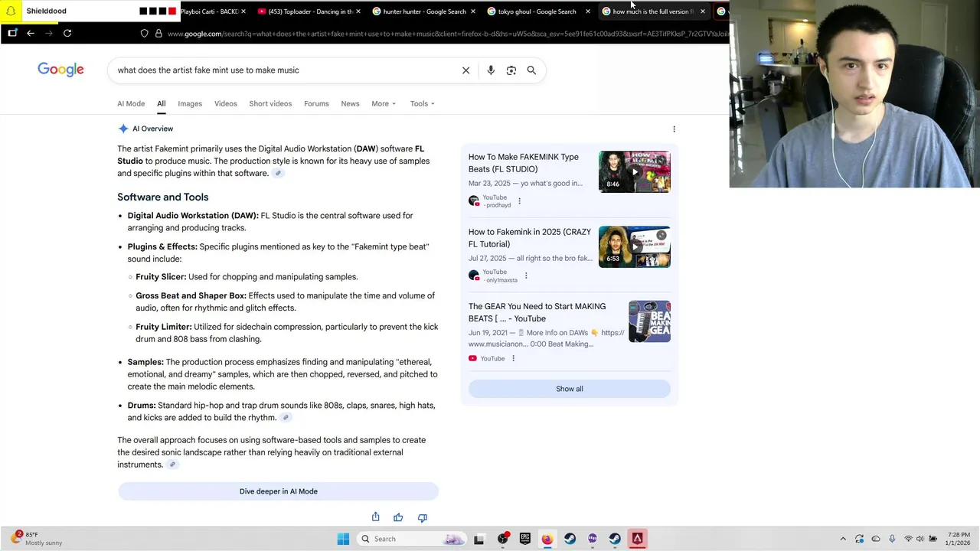Close the hunter hunter tab
Viewport: 980px width, 551px height.
click(472, 11)
